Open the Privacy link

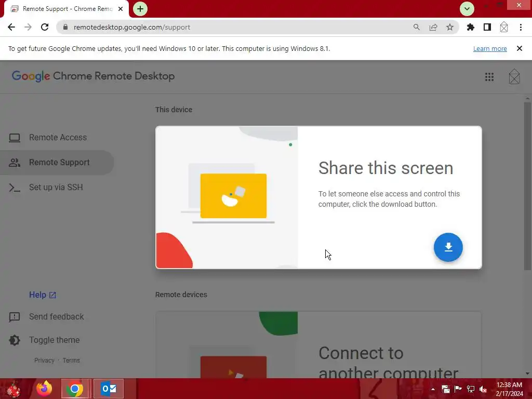(x=44, y=361)
